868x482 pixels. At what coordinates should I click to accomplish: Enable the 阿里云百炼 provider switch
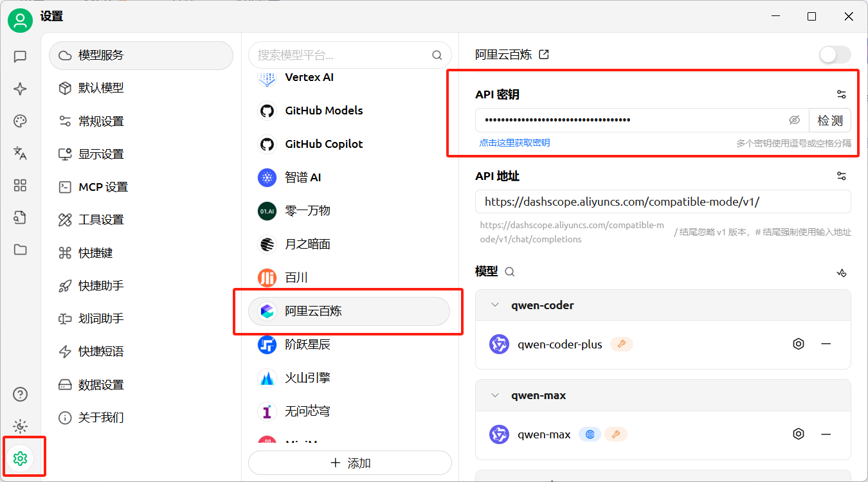[835, 55]
